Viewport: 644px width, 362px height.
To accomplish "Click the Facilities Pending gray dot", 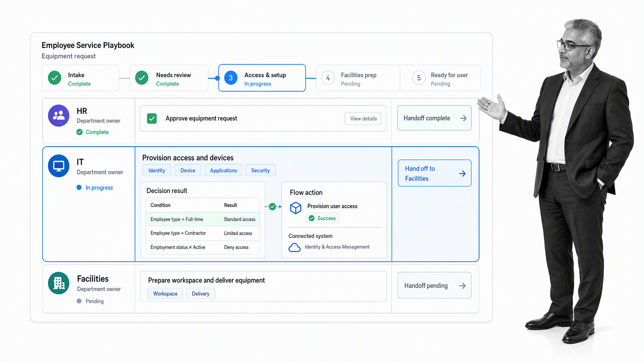I will 79,301.
